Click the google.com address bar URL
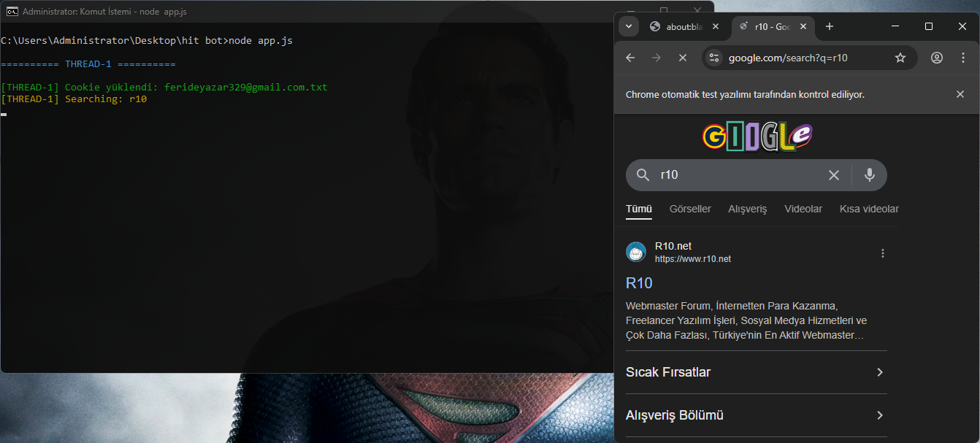 coord(788,58)
